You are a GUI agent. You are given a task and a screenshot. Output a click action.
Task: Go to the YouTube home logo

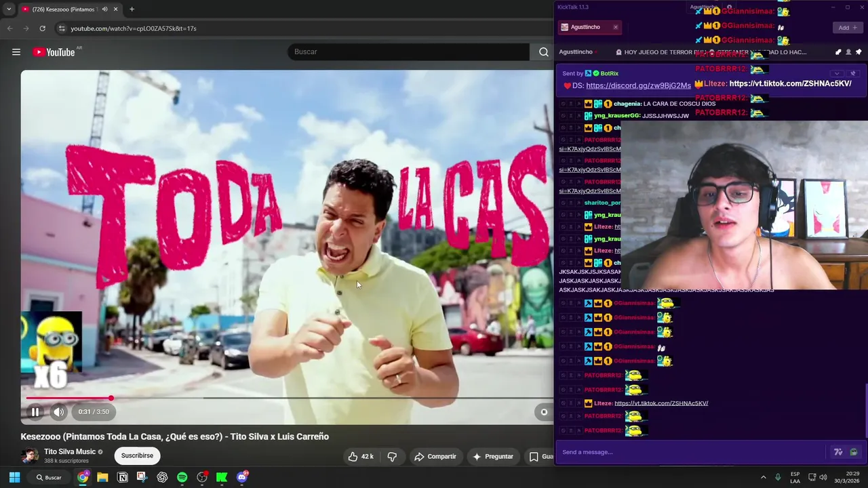click(54, 52)
